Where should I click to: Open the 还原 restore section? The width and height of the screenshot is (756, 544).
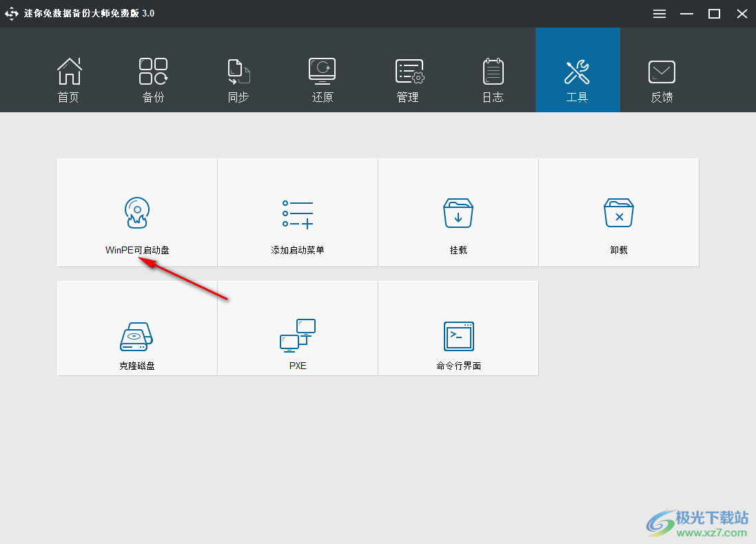pyautogui.click(x=323, y=79)
